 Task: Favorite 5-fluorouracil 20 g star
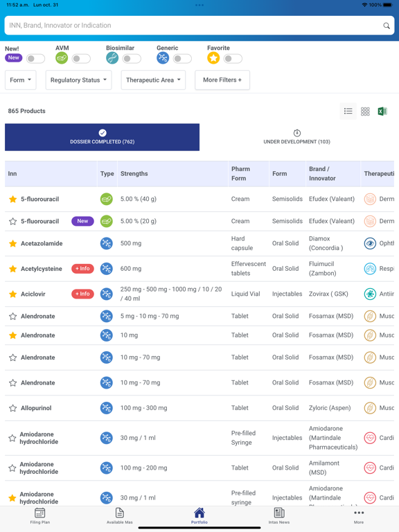click(13, 221)
